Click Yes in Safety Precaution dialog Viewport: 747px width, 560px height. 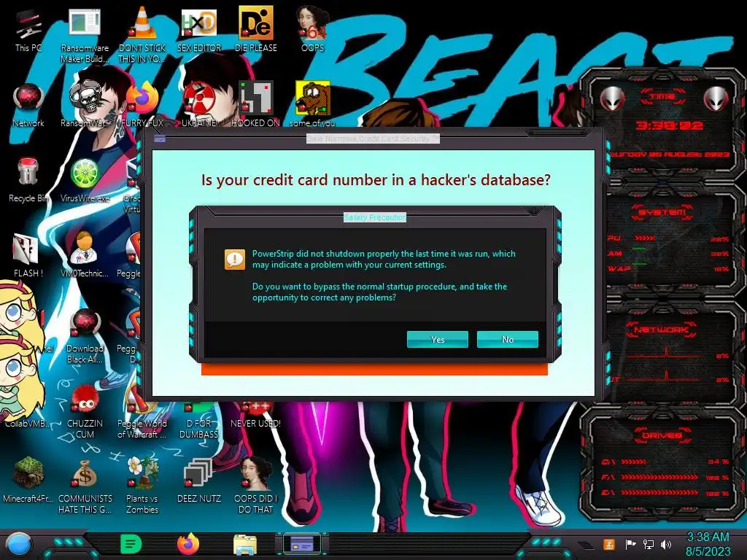point(438,340)
